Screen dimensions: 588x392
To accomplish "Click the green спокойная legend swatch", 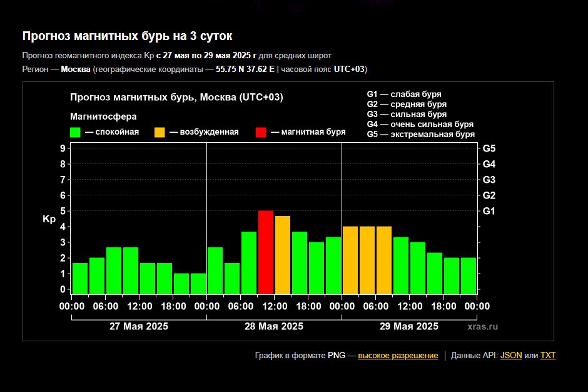I will pyautogui.click(x=75, y=132).
